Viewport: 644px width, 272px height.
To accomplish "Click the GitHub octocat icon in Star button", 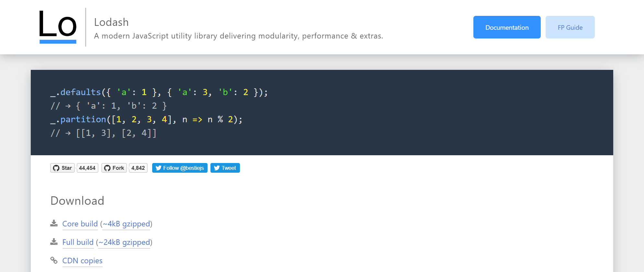I will [x=56, y=168].
